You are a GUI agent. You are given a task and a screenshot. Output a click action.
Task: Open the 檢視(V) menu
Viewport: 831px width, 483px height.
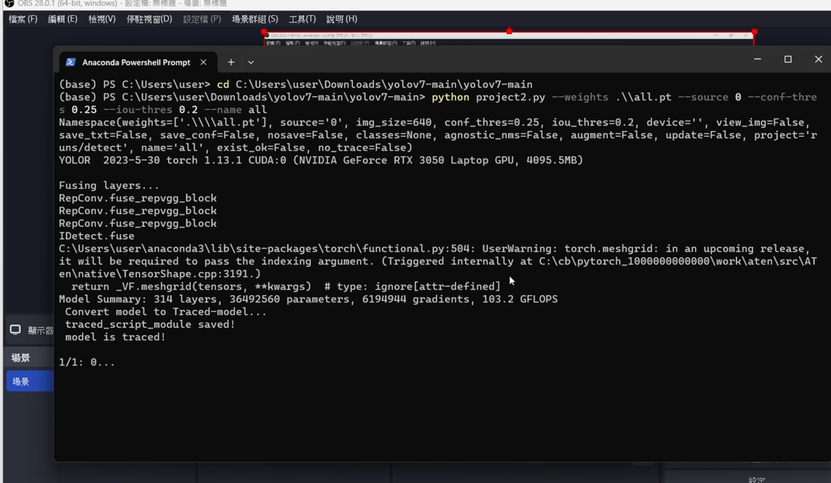click(x=102, y=19)
